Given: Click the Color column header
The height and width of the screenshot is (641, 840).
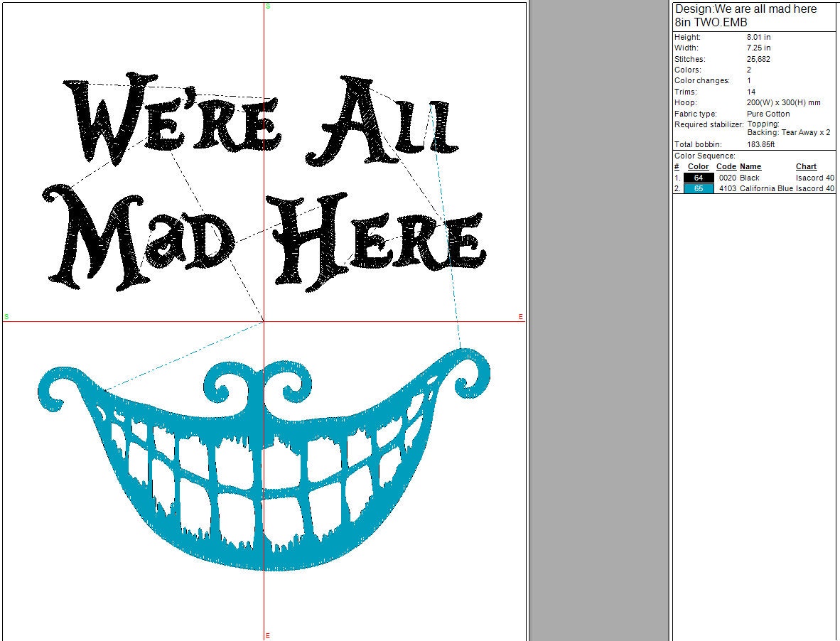Looking at the screenshot, I should pyautogui.click(x=698, y=167).
